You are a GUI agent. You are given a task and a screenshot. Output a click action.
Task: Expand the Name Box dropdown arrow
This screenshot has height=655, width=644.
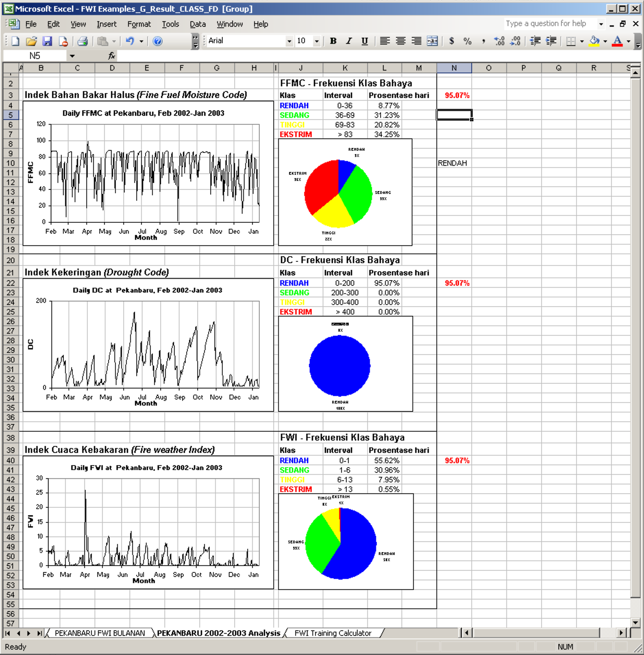(x=72, y=56)
